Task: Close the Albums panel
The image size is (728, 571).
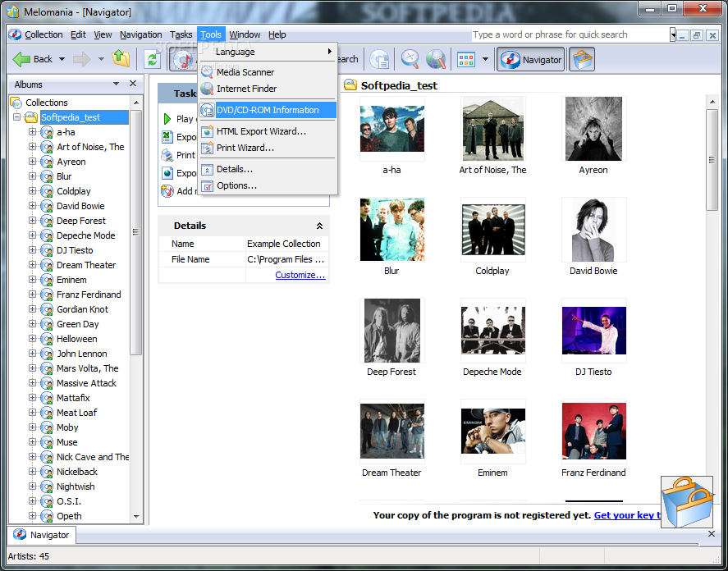Action: pos(133,84)
